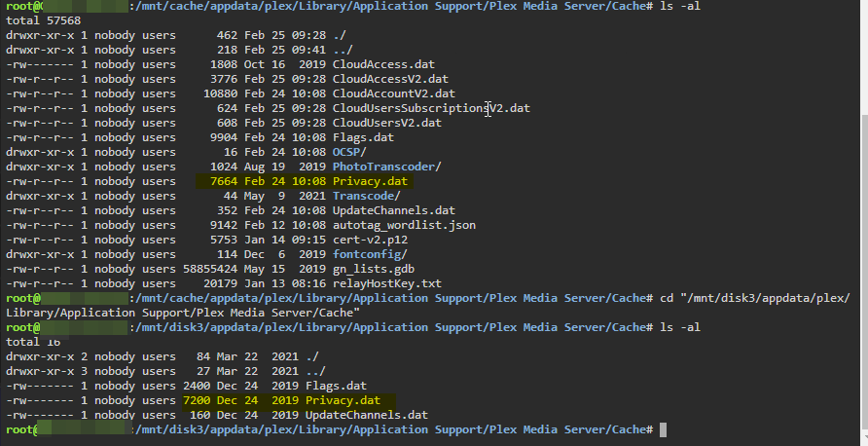Screen dimensions: 868x446
Task: Click the Transcode/ directory entry
Action: point(367,196)
